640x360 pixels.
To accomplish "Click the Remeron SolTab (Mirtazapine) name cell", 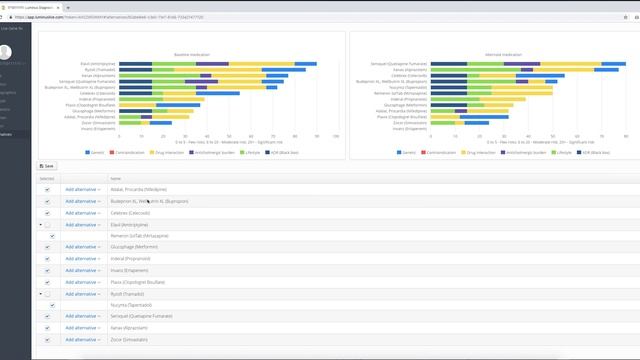I will click(x=139, y=236).
